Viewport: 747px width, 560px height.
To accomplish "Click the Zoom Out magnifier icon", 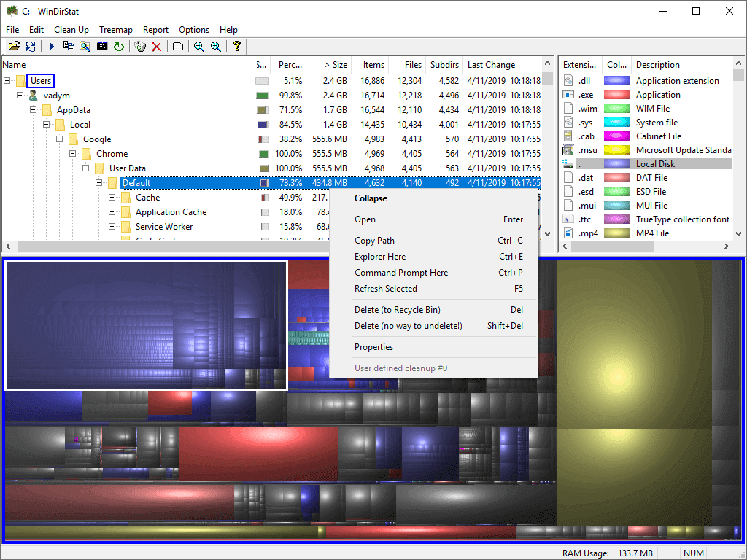I will coord(216,46).
